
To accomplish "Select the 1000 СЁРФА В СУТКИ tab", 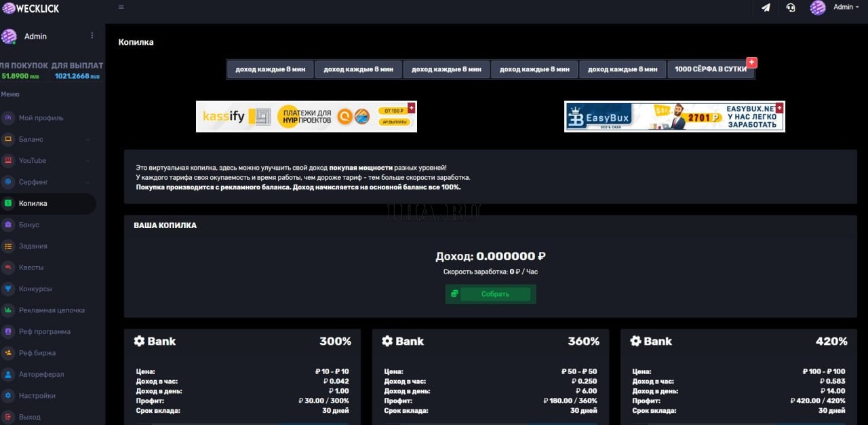I will [709, 69].
